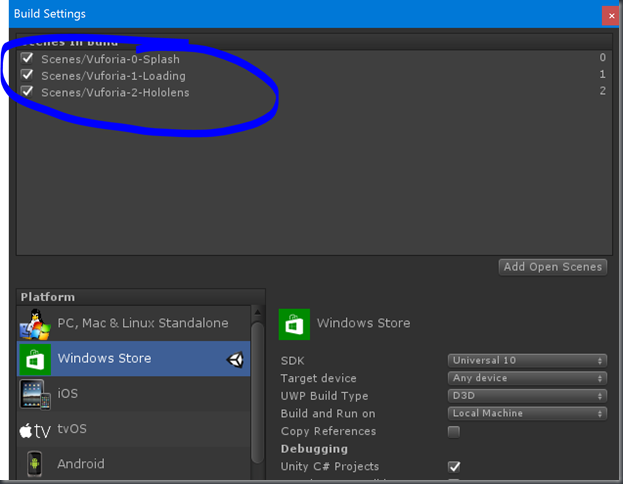
Task: Click the Apple tv logo icon
Action: click(35, 430)
